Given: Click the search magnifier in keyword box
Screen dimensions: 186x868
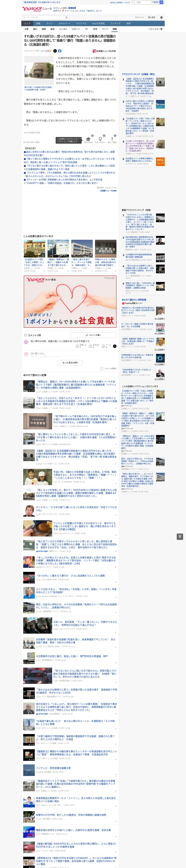Looking at the screenshot, I should pyautogui.click(x=66, y=18).
